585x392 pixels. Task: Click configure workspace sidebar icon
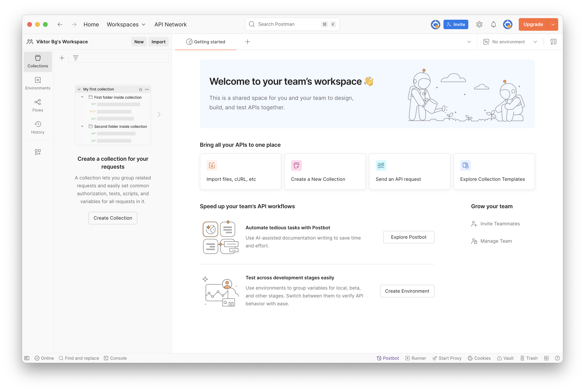[38, 152]
